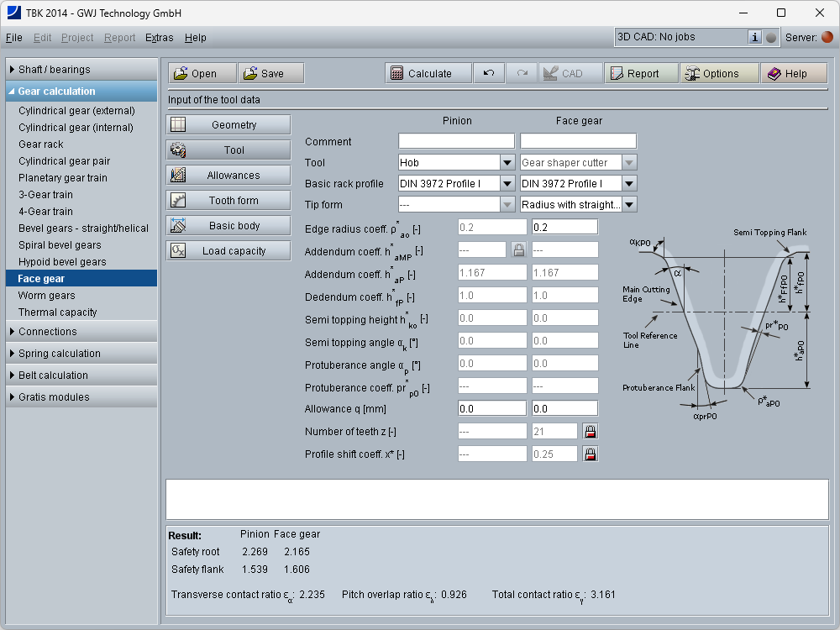Expand the Shaft / bearings section
Viewport: 840px width, 630px height.
pos(81,70)
